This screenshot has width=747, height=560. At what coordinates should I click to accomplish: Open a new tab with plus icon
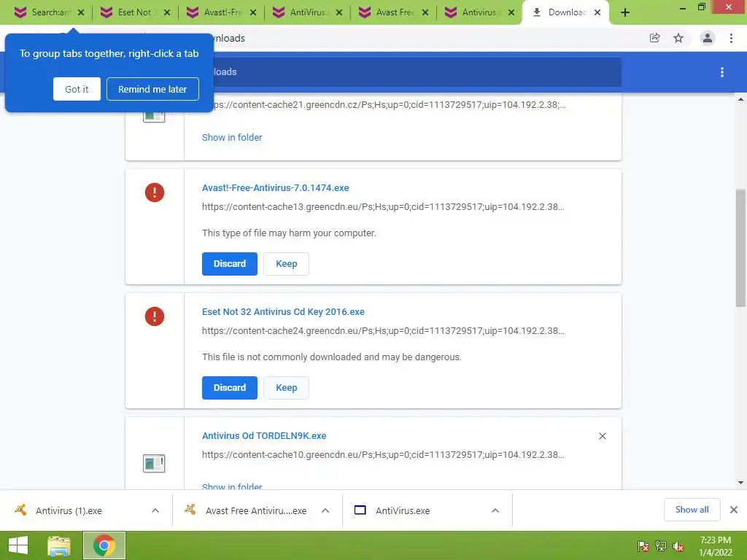pos(625,12)
